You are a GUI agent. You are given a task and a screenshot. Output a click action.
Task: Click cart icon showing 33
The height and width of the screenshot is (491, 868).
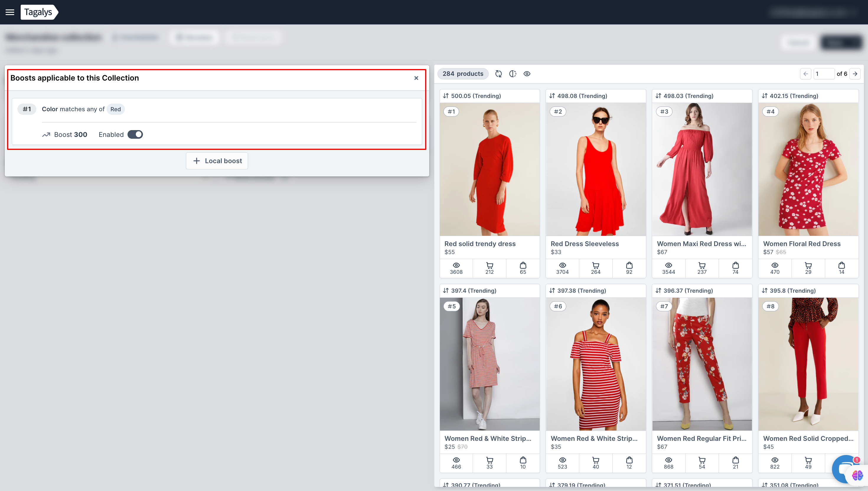pyautogui.click(x=490, y=460)
